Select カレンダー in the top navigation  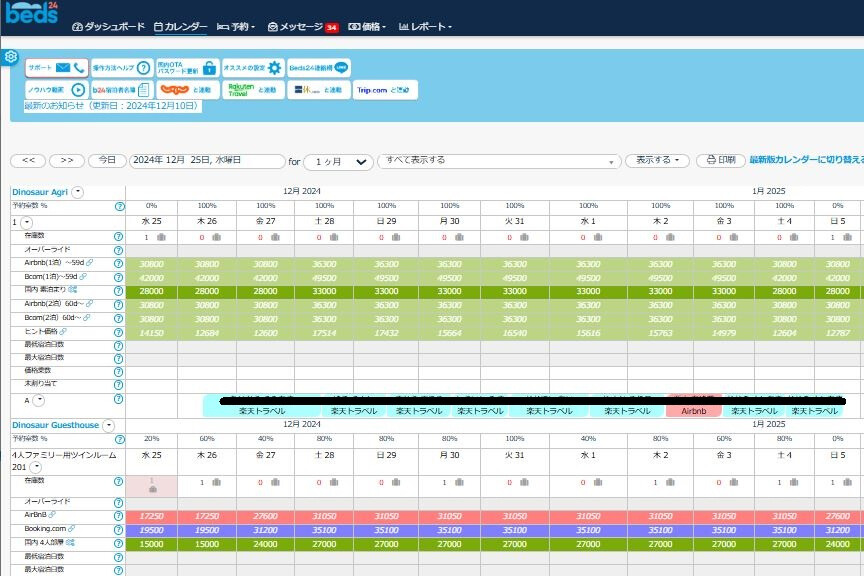pyautogui.click(x=181, y=26)
